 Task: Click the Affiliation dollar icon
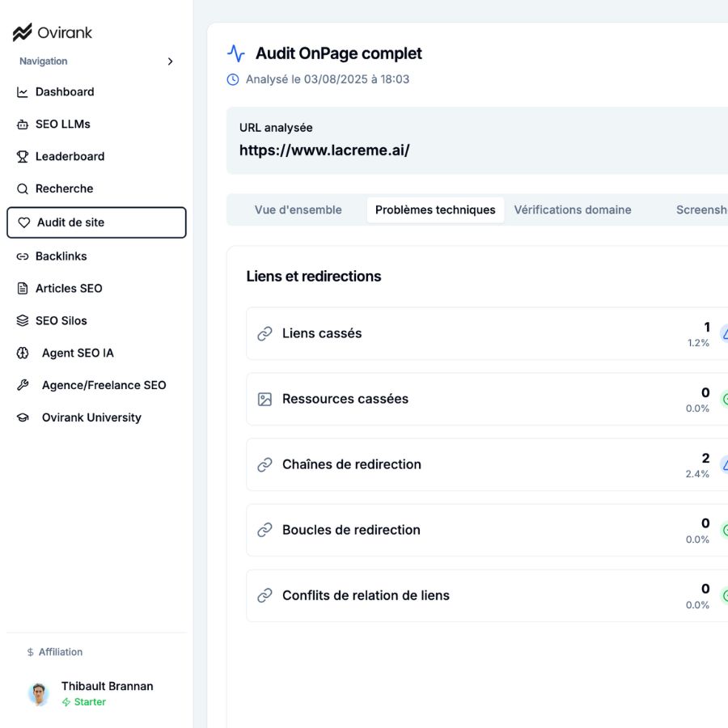(x=30, y=652)
